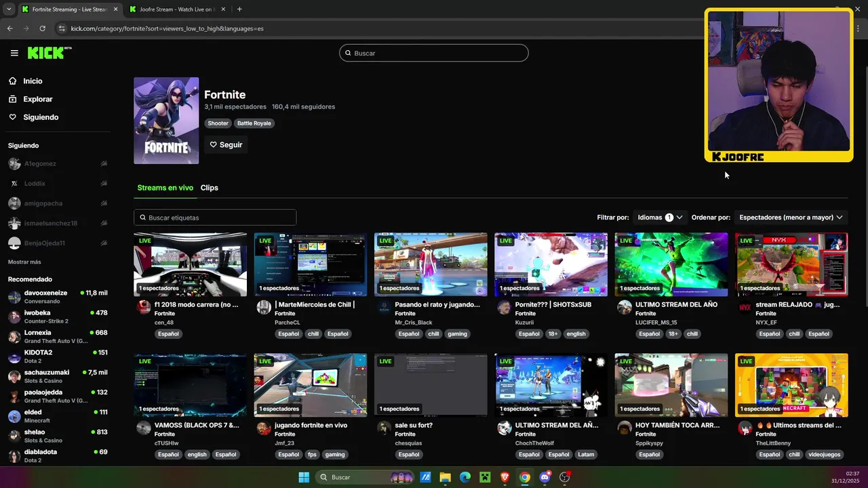Click the Jmf_23 channel avatar
The height and width of the screenshot is (488, 868).
pyautogui.click(x=264, y=428)
